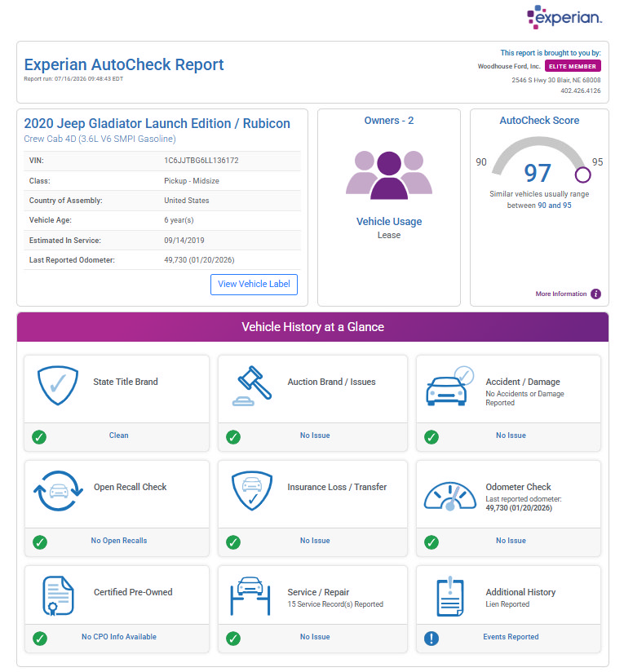Click the Insurance Loss shield icon

(252, 491)
